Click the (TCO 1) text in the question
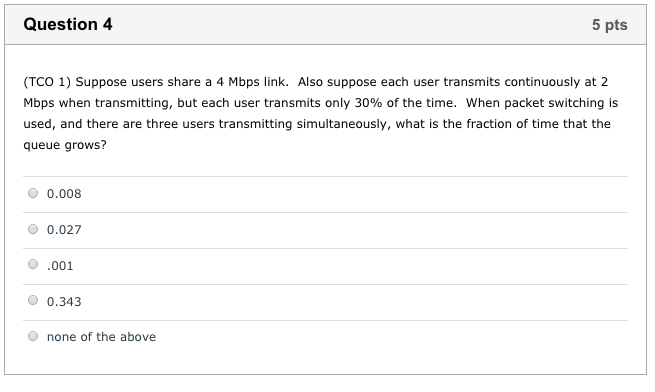Image resolution: width=655 pixels, height=392 pixels. coord(47,82)
